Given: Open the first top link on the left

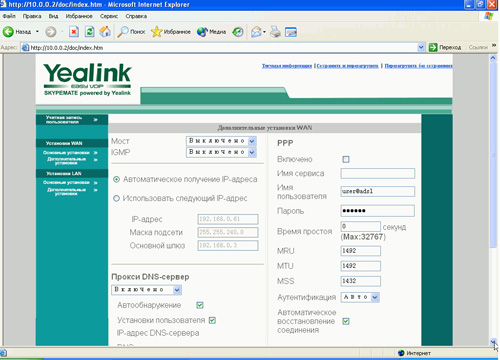Looking at the screenshot, I should pos(287,66).
